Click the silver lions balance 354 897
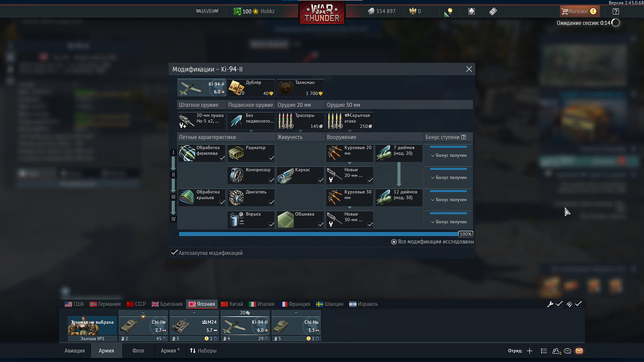The image size is (644, 362). pyautogui.click(x=382, y=12)
